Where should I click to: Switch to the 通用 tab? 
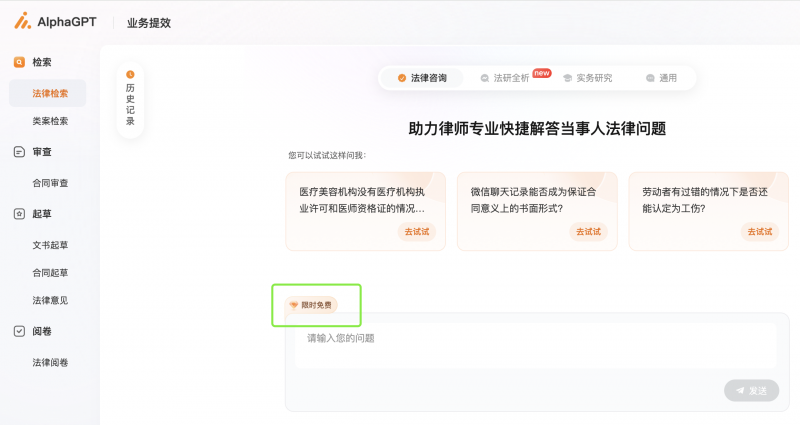coord(662,78)
